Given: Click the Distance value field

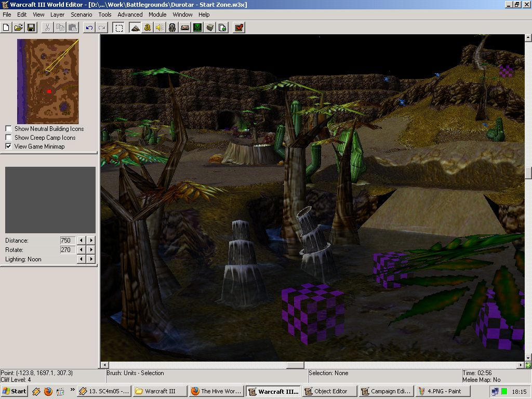Looking at the screenshot, I should [68, 240].
